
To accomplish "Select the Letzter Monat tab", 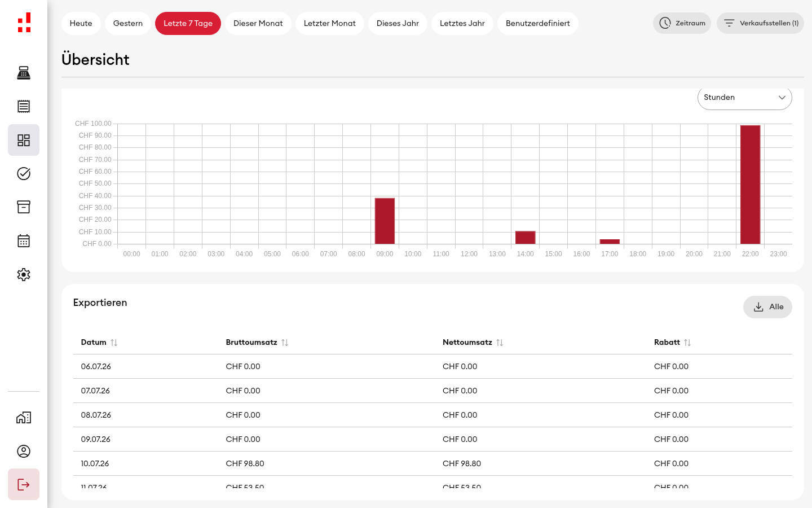I will coord(330,24).
